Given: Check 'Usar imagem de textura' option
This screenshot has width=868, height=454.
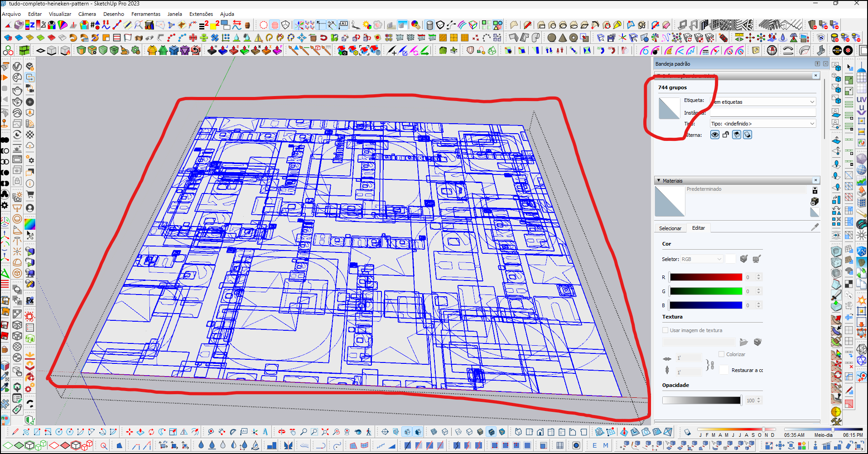Looking at the screenshot, I should tap(665, 330).
